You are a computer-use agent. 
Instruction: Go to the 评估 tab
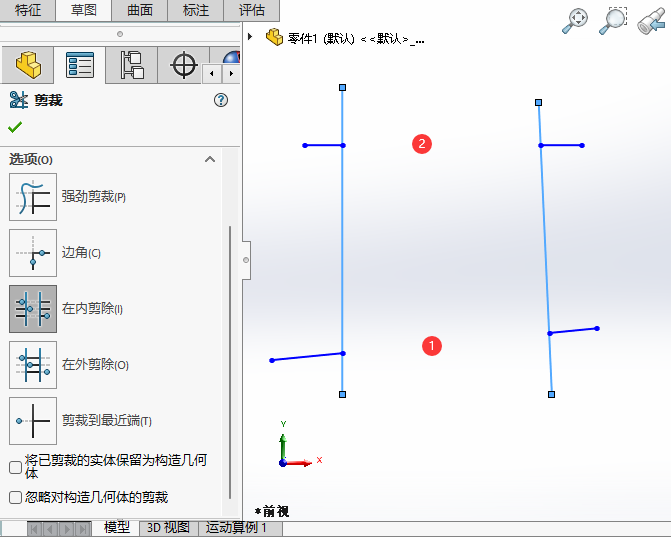click(252, 10)
